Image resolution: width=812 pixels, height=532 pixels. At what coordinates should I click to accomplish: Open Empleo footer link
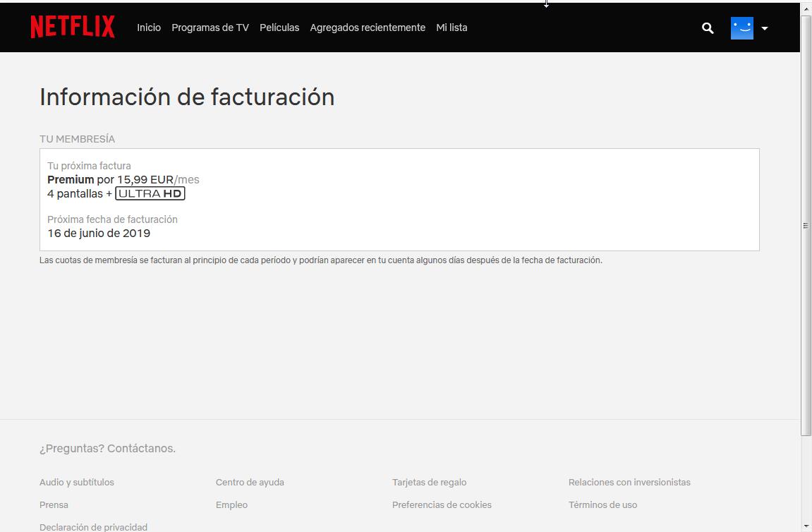pos(231,504)
